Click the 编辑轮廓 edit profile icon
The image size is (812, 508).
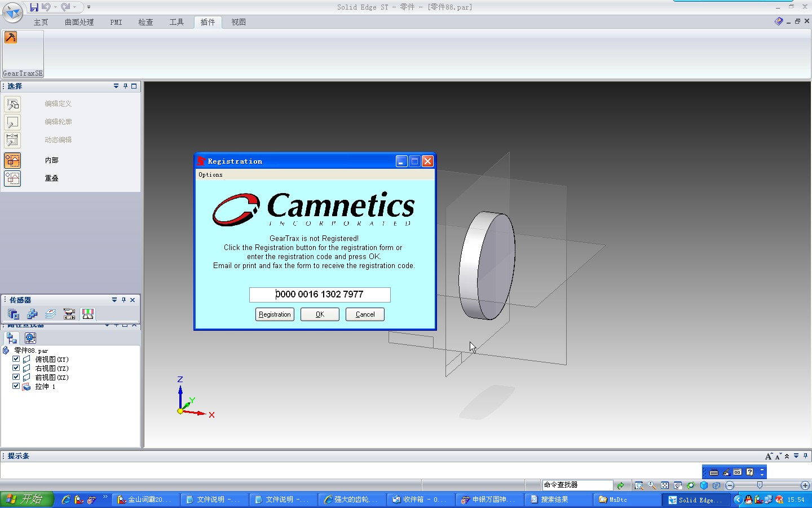12,122
